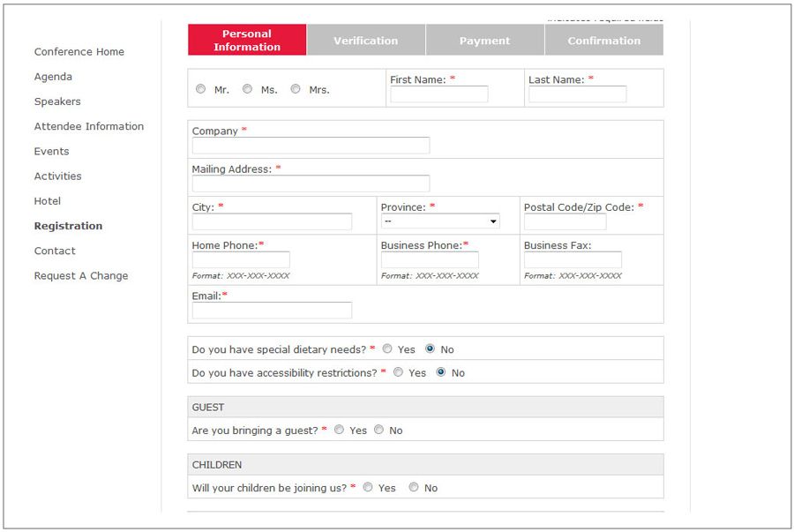This screenshot has width=794, height=532.
Task: Choose Yes for accessibility restrictions
Action: tap(399, 372)
